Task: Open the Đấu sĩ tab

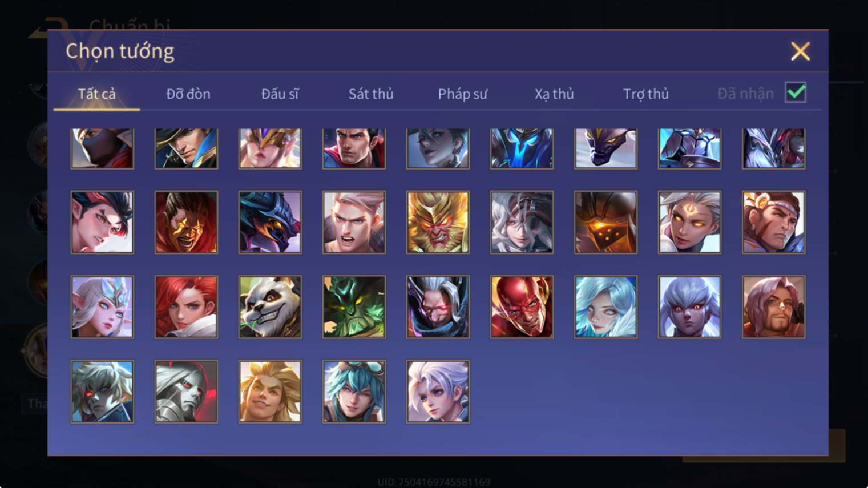Action: 280,94
